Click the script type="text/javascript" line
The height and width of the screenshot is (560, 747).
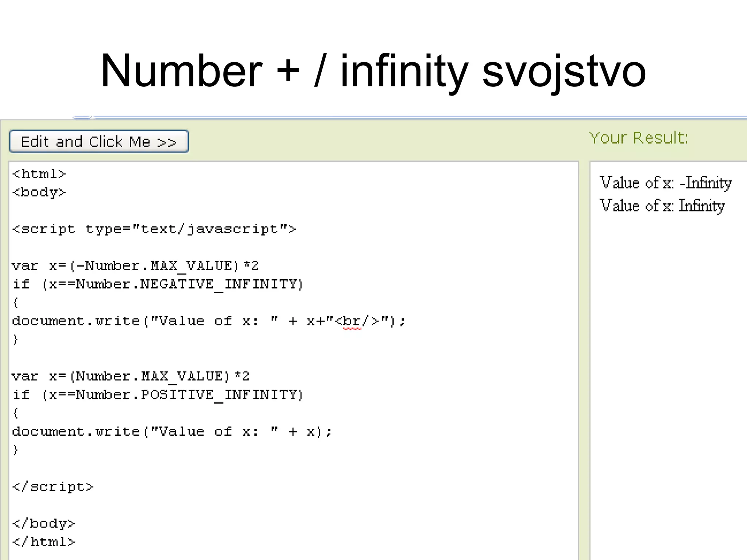[x=154, y=229]
